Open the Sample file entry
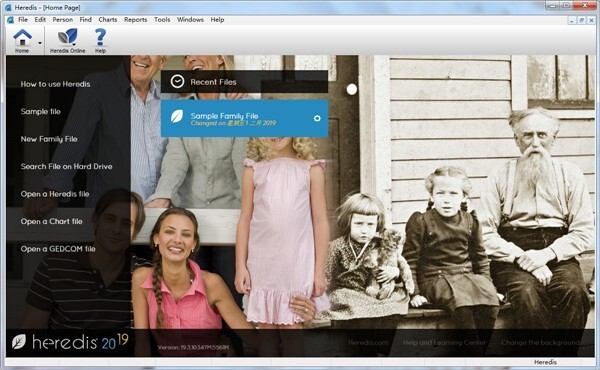This screenshot has width=600, height=370. click(41, 112)
